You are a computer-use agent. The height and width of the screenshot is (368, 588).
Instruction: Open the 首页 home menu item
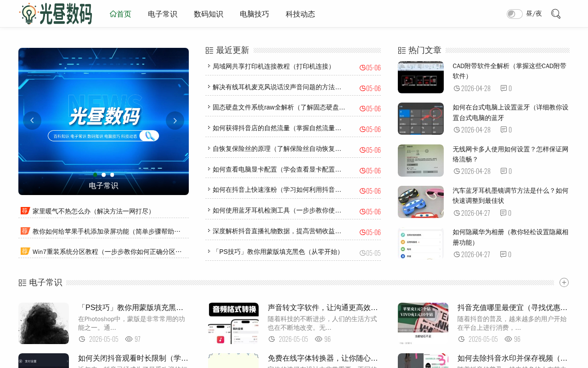coord(120,14)
